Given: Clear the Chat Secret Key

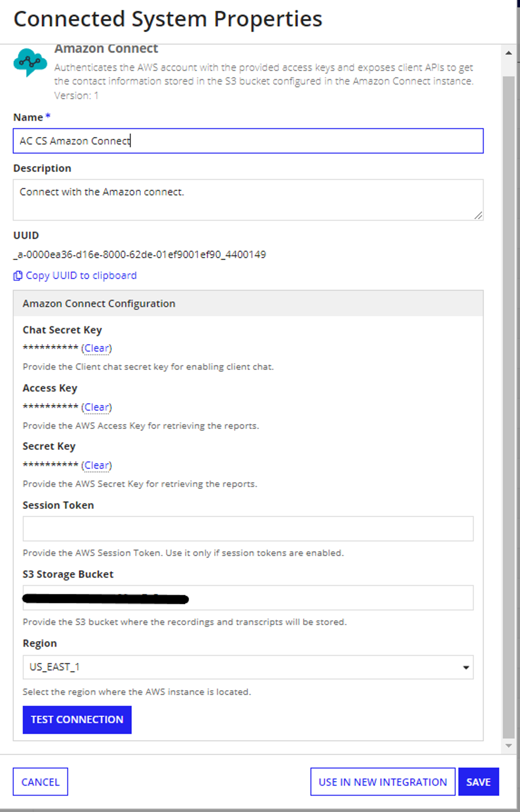Looking at the screenshot, I should 97,348.
